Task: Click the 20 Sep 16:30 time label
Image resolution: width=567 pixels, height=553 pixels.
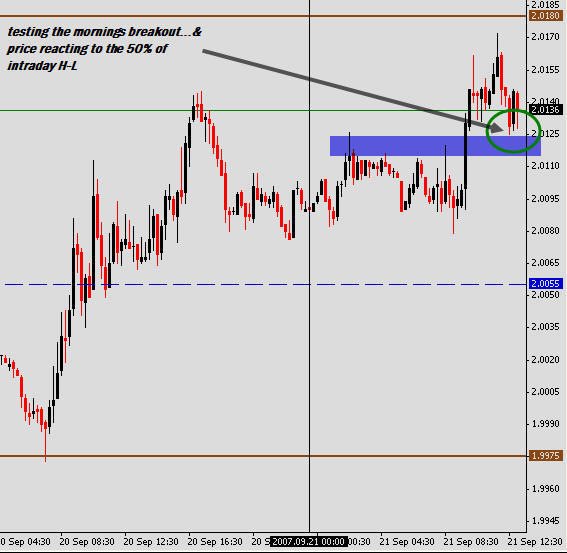Action: (215, 542)
